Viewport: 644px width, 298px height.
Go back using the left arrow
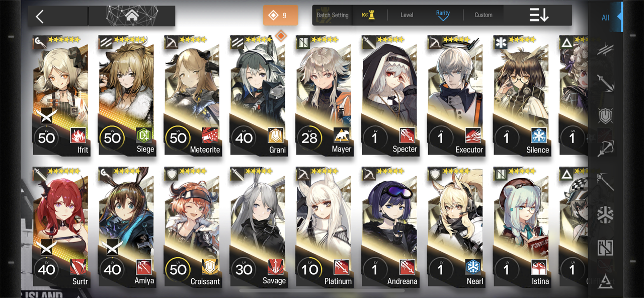pos(40,16)
